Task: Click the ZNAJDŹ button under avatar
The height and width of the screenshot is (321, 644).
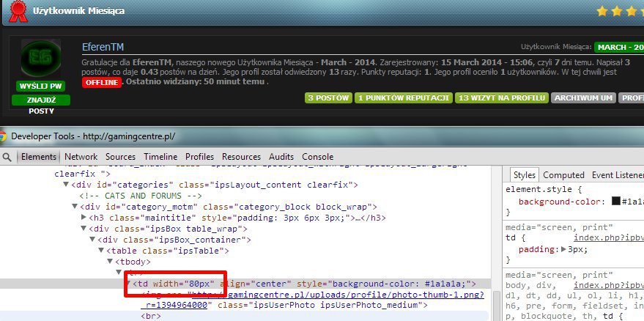Action: click(40, 99)
